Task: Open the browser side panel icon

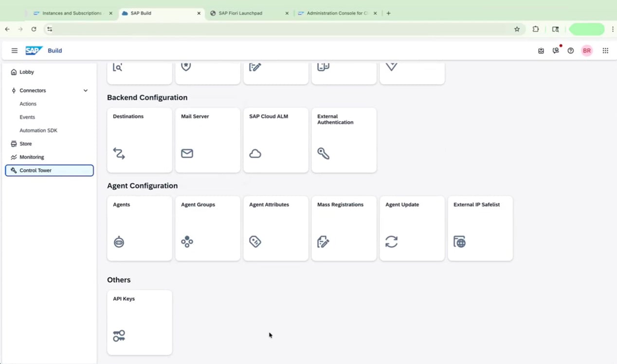Action: [555, 29]
